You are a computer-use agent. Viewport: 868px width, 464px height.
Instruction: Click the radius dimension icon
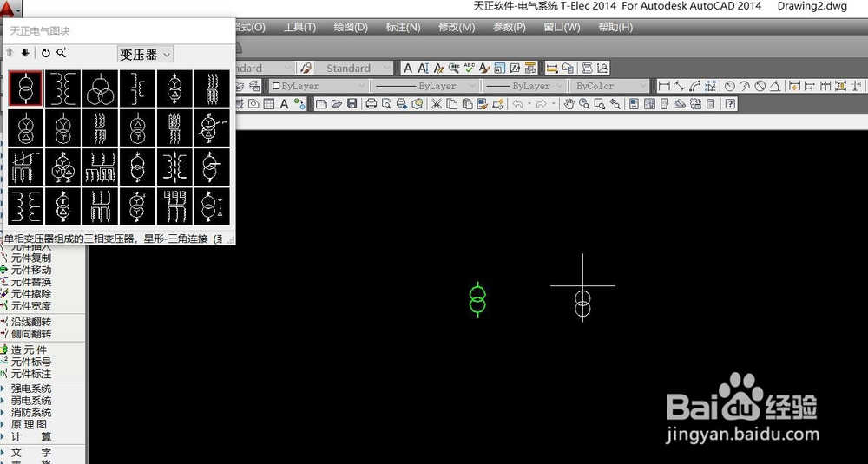[730, 86]
